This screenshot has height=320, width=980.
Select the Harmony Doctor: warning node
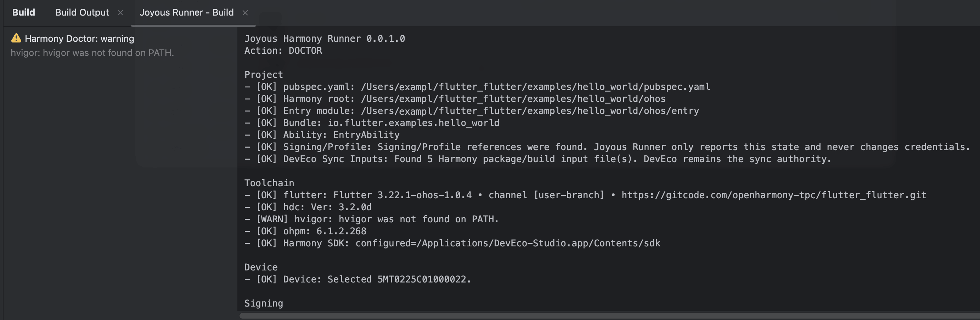coord(79,38)
